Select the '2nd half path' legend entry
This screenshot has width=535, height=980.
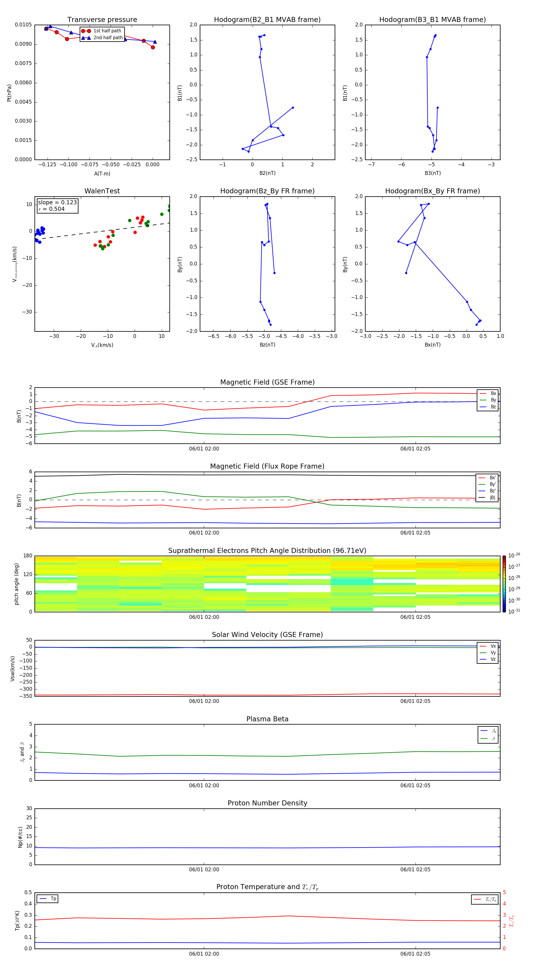click(x=102, y=38)
